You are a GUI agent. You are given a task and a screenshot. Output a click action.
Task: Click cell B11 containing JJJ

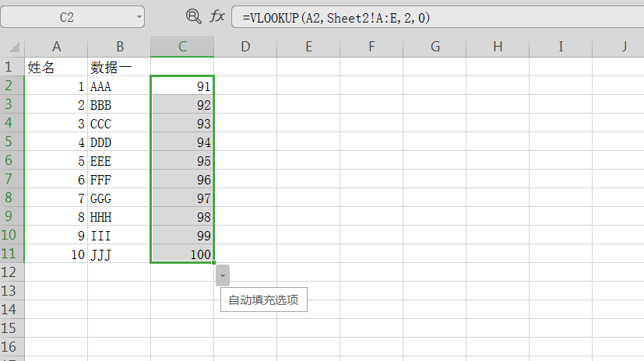pyautogui.click(x=119, y=254)
